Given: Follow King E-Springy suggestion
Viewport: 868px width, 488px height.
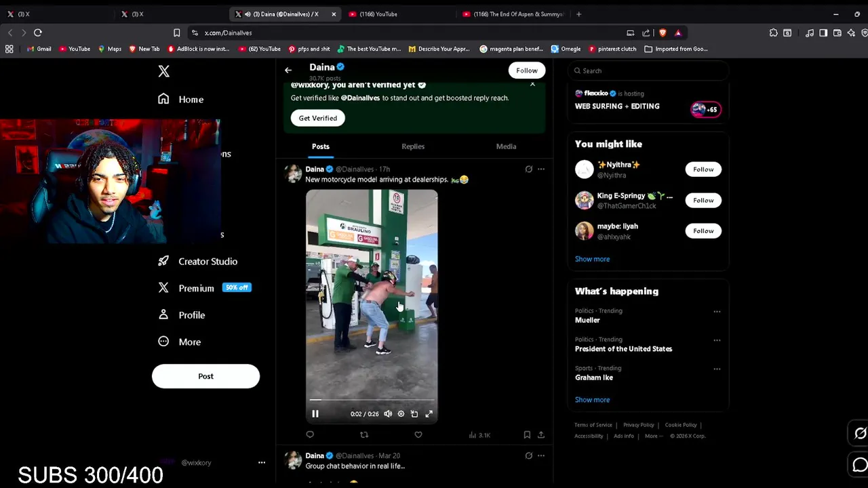Looking at the screenshot, I should click(x=703, y=200).
